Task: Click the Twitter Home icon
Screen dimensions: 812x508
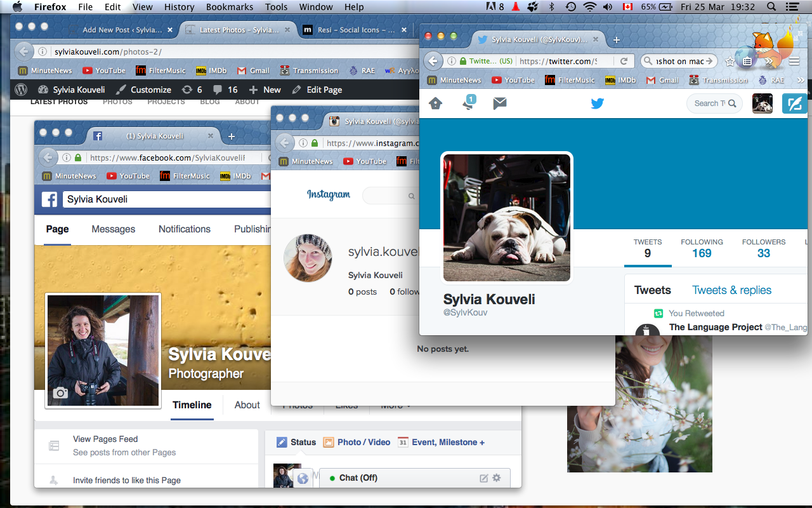Action: pyautogui.click(x=435, y=103)
